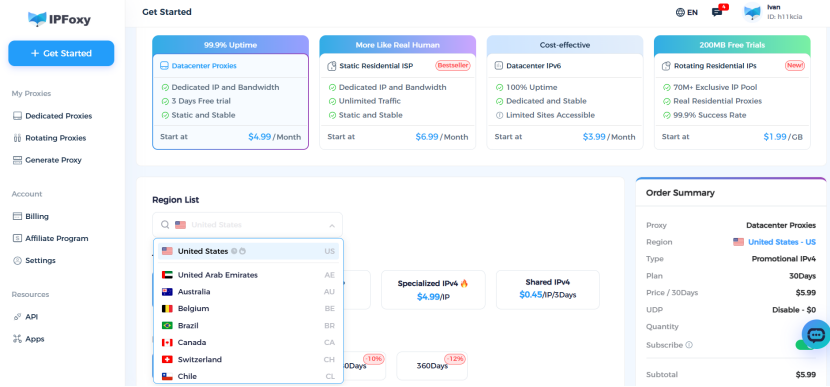Click the Generate Proxy sidebar icon
This screenshot has height=387, width=830.
(x=17, y=160)
